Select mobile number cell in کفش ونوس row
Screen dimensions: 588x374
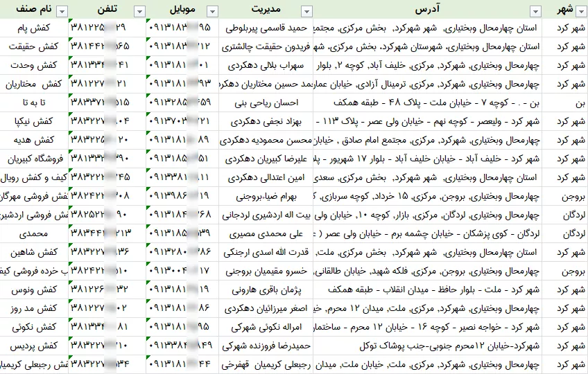click(182, 290)
